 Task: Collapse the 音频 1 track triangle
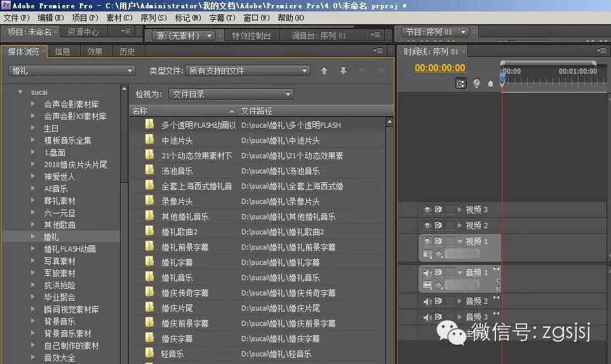tap(460, 273)
